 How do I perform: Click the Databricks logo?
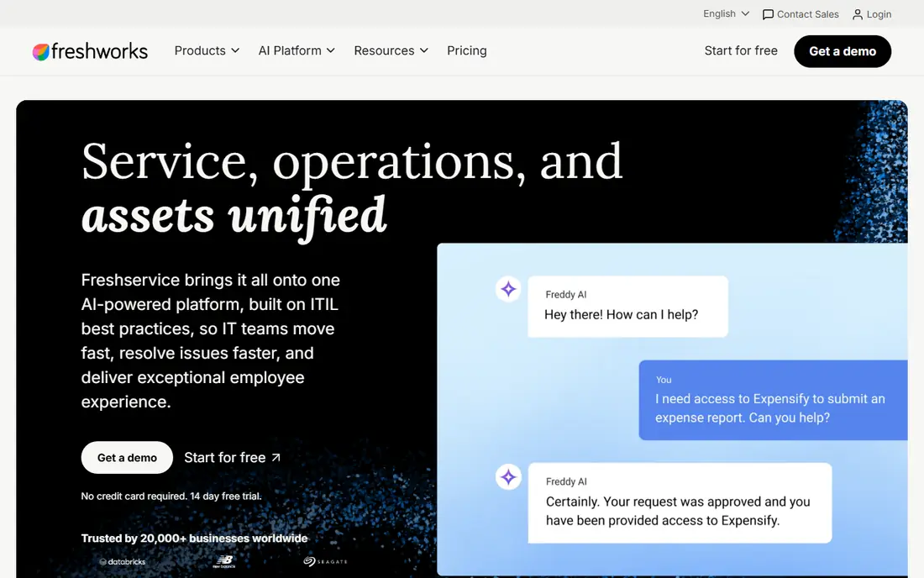coord(122,561)
